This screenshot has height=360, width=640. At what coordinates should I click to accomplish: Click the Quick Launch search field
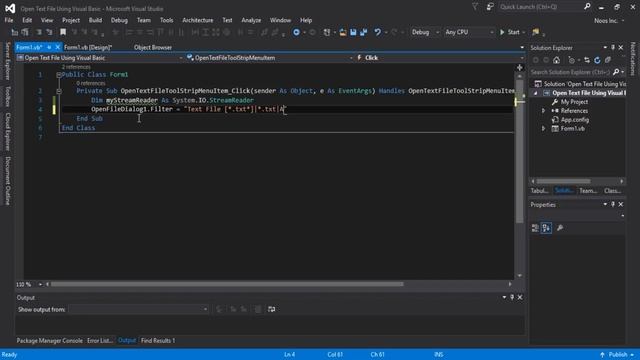pyautogui.click(x=541, y=7)
